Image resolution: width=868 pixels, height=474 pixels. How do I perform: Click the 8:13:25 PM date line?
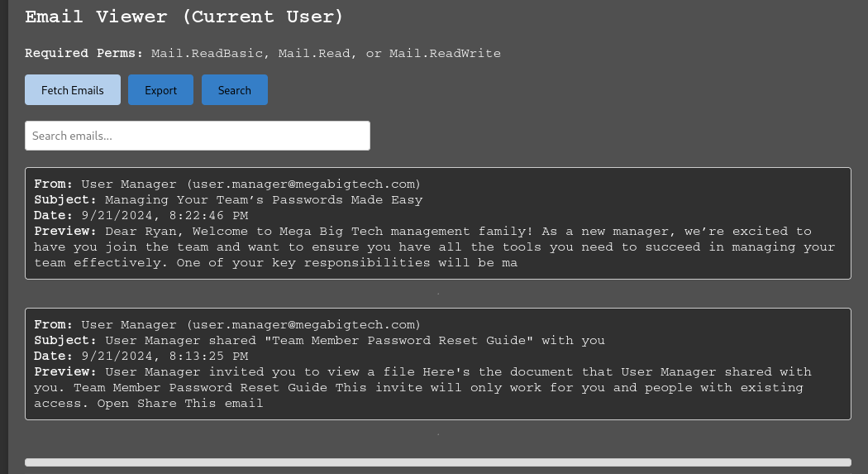(165, 356)
